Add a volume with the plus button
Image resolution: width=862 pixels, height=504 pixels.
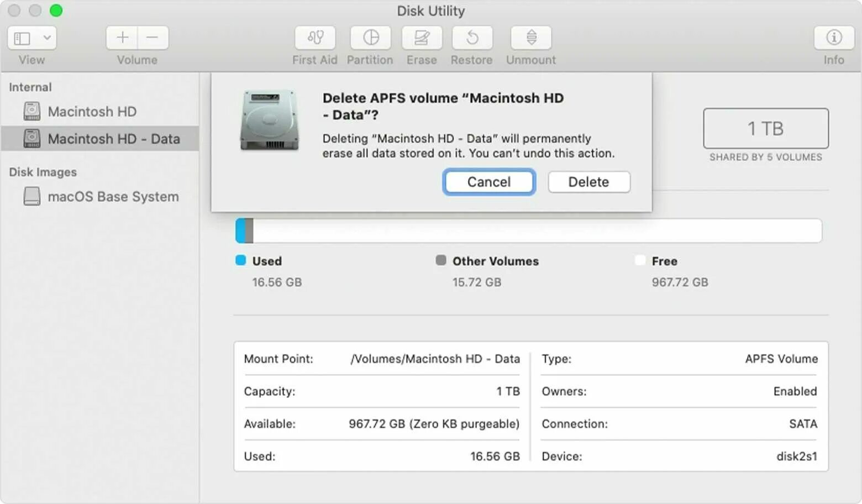(122, 38)
